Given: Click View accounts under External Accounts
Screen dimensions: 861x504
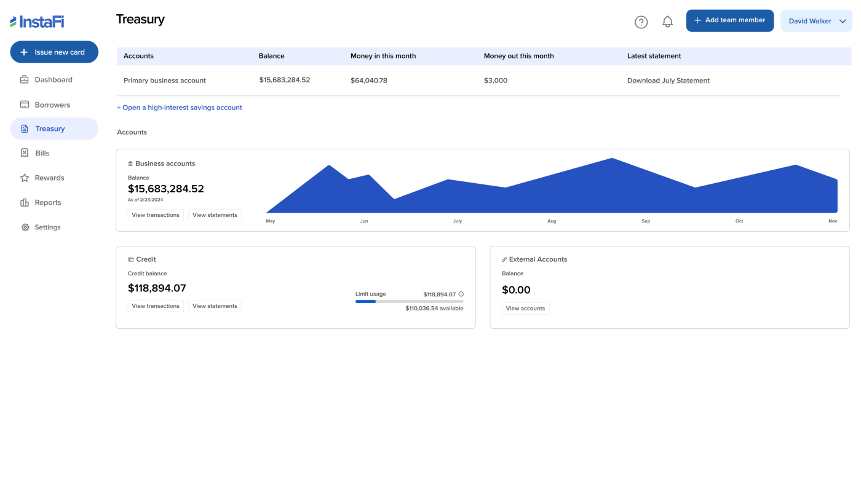Looking at the screenshot, I should point(525,309).
